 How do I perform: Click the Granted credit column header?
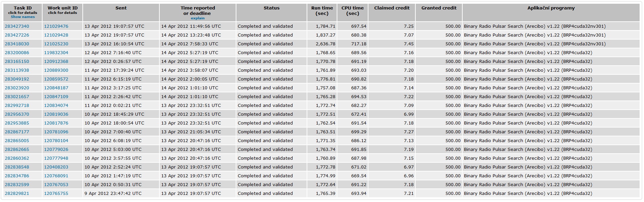439,8
